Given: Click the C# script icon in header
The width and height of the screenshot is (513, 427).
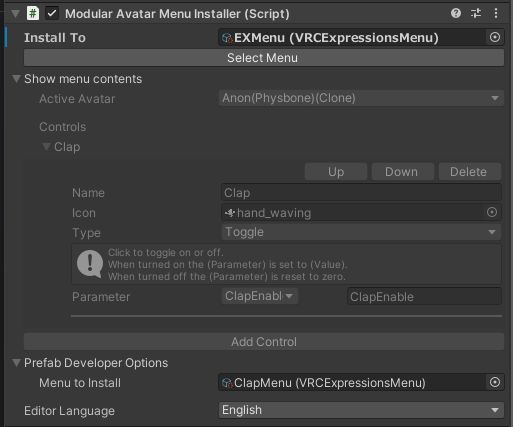Looking at the screenshot, I should click(x=33, y=14).
